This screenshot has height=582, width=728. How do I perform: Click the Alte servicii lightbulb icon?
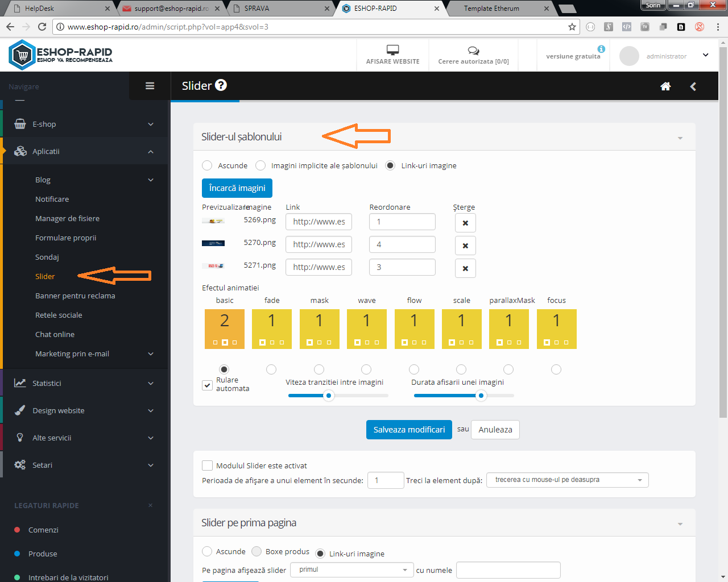(20, 438)
